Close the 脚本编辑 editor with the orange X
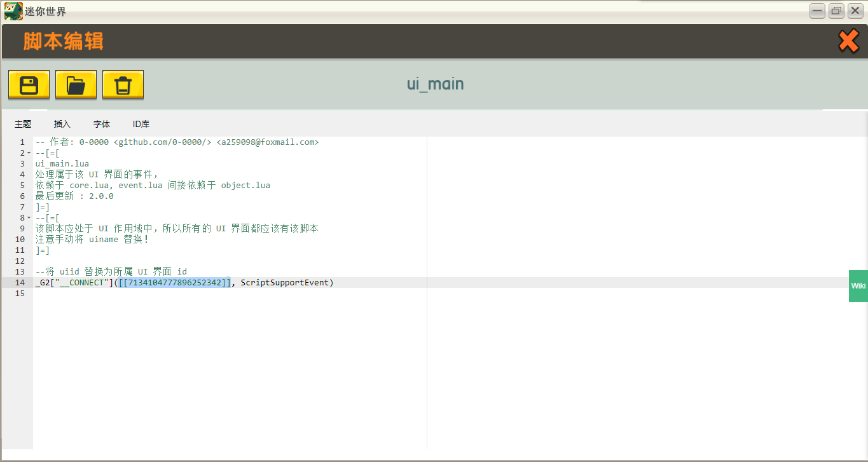The image size is (868, 462). click(848, 41)
